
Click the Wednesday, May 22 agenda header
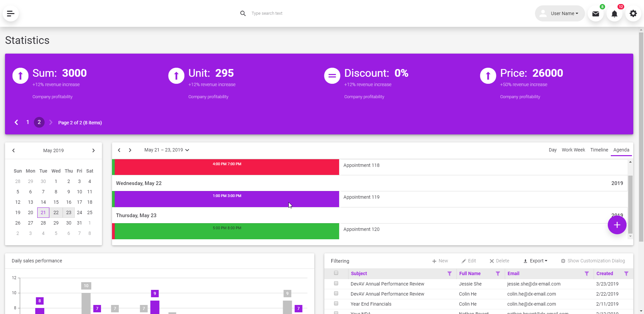coord(139,183)
